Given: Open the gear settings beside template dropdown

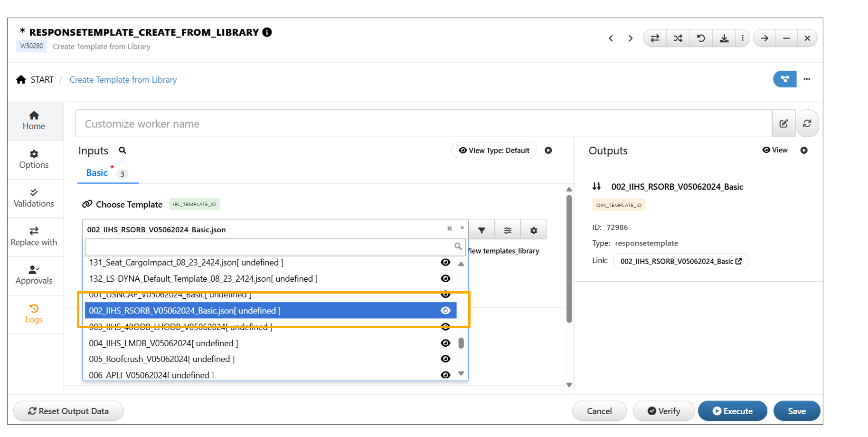Looking at the screenshot, I should tap(534, 230).
